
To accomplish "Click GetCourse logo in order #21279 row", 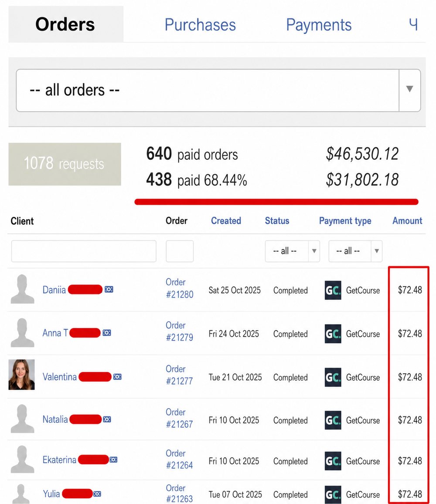I will click(x=333, y=334).
